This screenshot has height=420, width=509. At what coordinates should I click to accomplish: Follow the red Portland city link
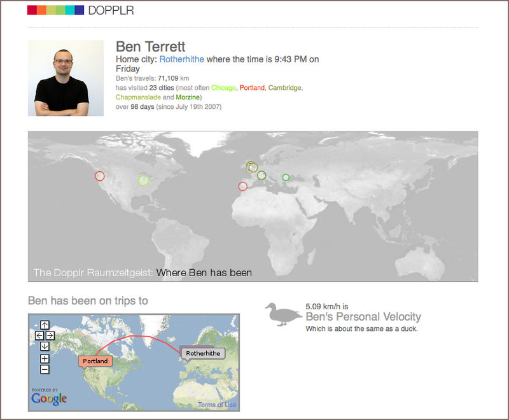[252, 88]
